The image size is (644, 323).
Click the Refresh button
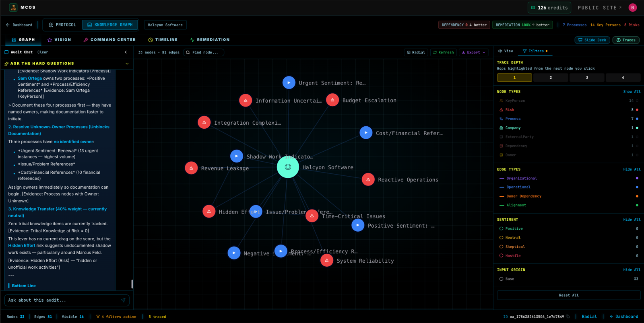tap(443, 52)
